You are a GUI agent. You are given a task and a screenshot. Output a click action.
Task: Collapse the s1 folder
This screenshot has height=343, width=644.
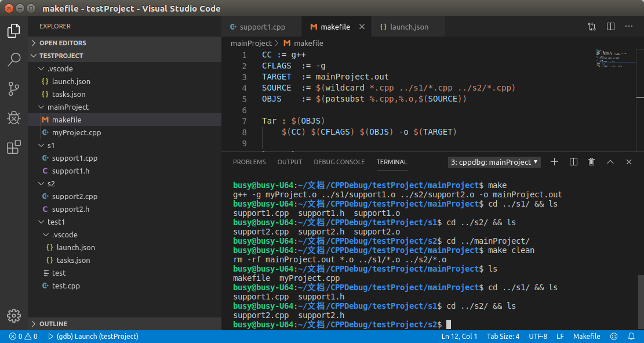125,145
